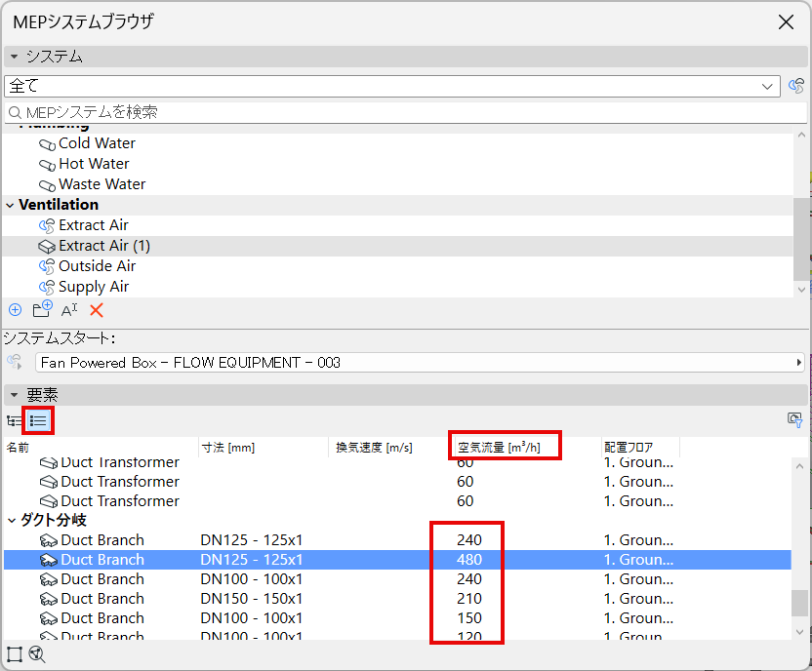
Task: Open the 全て system filter dropdown
Action: tap(392, 86)
